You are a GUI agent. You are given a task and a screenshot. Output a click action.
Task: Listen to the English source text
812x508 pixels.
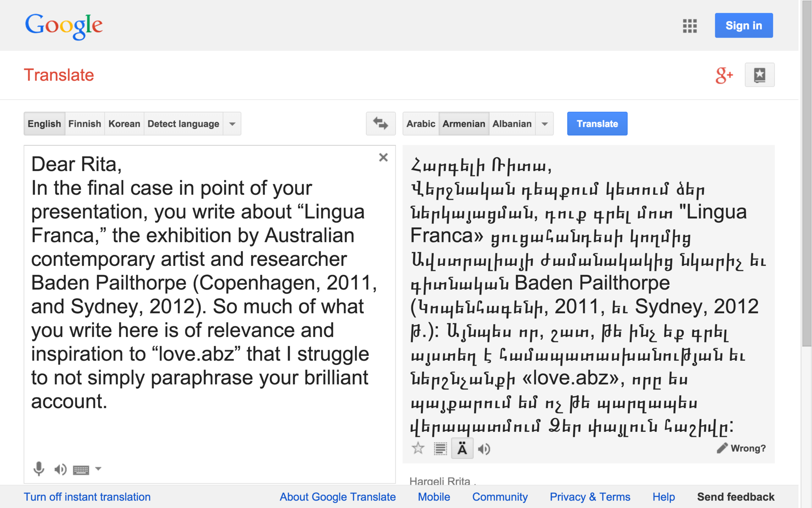pyautogui.click(x=60, y=469)
